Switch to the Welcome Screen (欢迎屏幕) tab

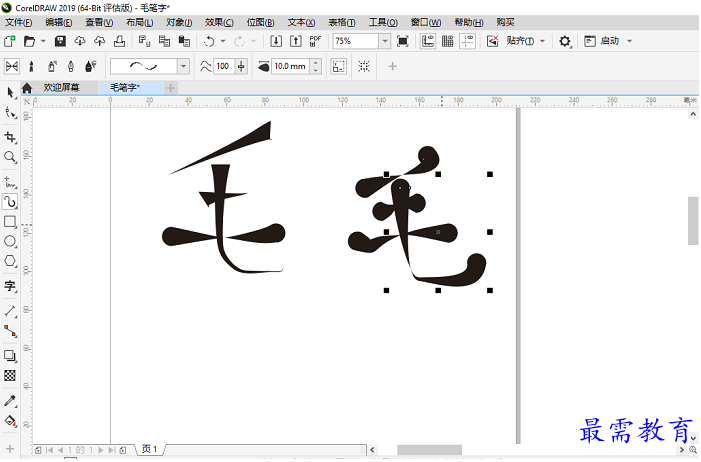pyautogui.click(x=61, y=88)
